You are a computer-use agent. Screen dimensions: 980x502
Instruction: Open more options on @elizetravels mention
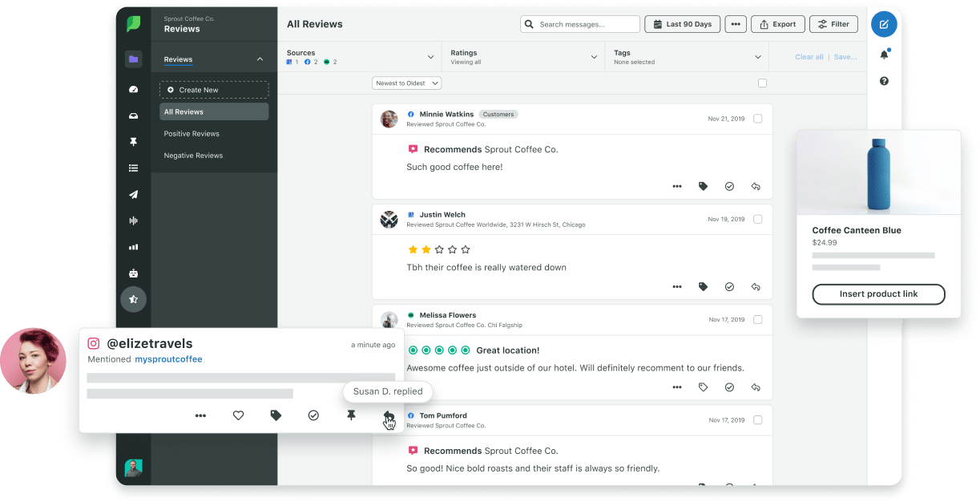point(200,415)
